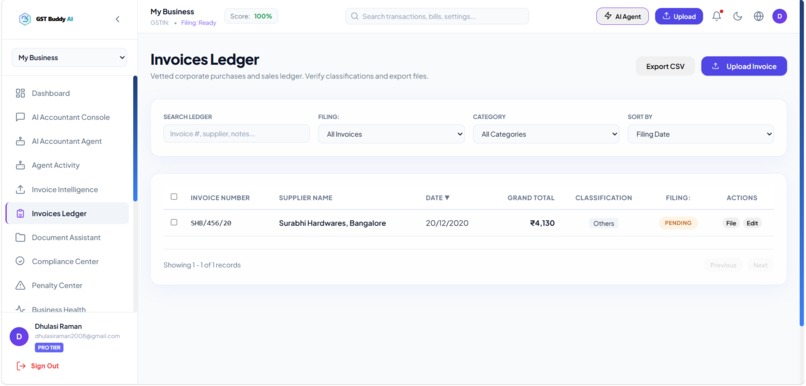
Task: Click File for the Surabhi Hardwares invoice
Action: pyautogui.click(x=731, y=223)
